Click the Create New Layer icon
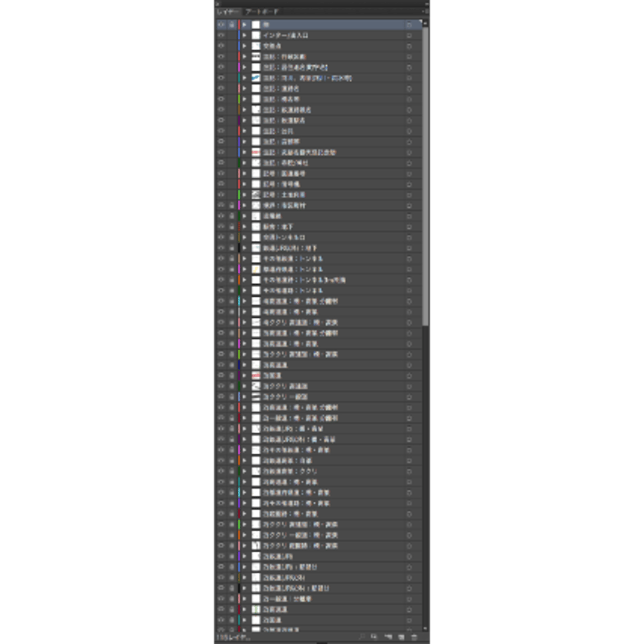Image resolution: width=644 pixels, height=644 pixels. [401, 637]
